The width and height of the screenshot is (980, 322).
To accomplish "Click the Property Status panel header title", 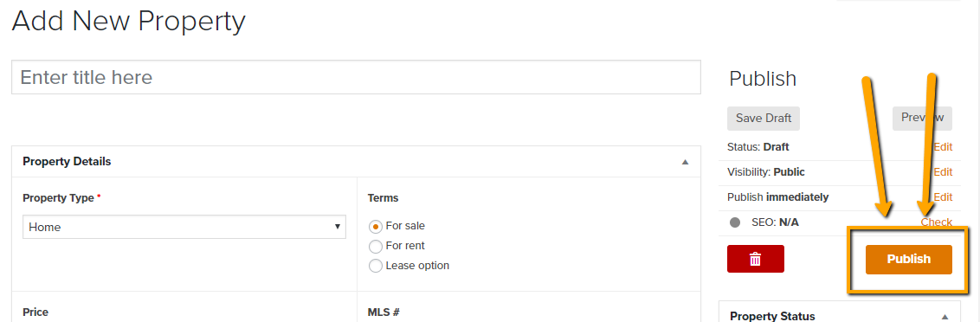I will 772,316.
